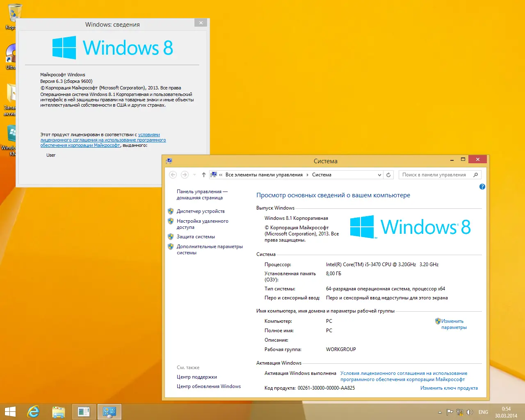Click Изменить ключ продукта link

(x=449, y=388)
